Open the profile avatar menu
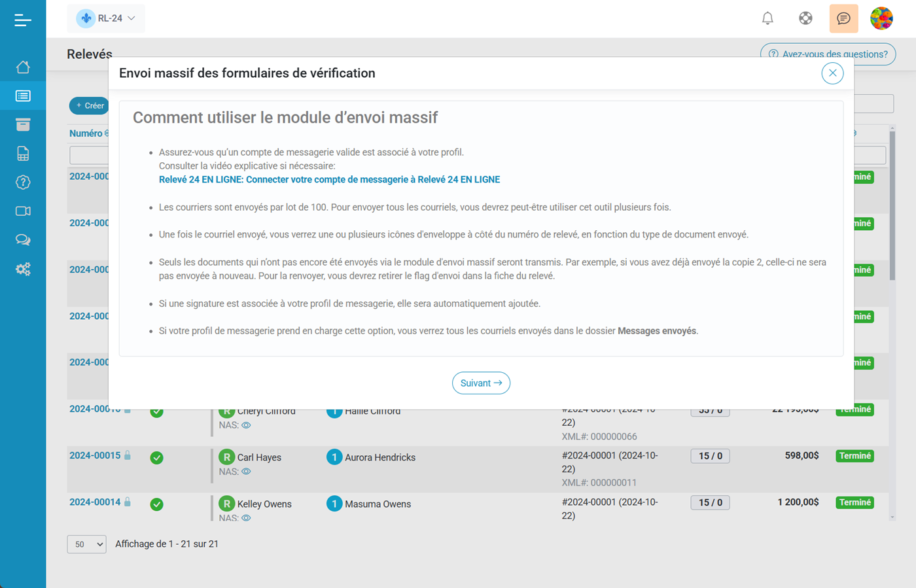This screenshot has height=588, width=916. (x=881, y=18)
